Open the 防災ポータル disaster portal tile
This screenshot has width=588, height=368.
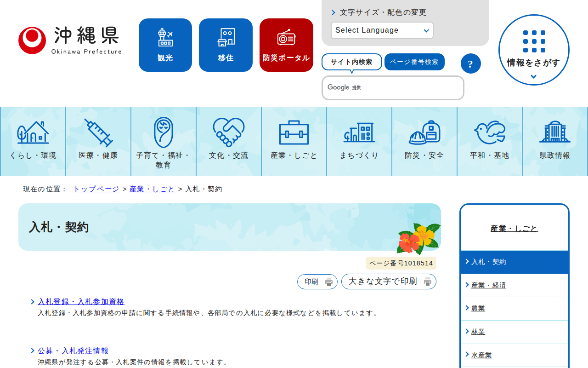[286, 45]
